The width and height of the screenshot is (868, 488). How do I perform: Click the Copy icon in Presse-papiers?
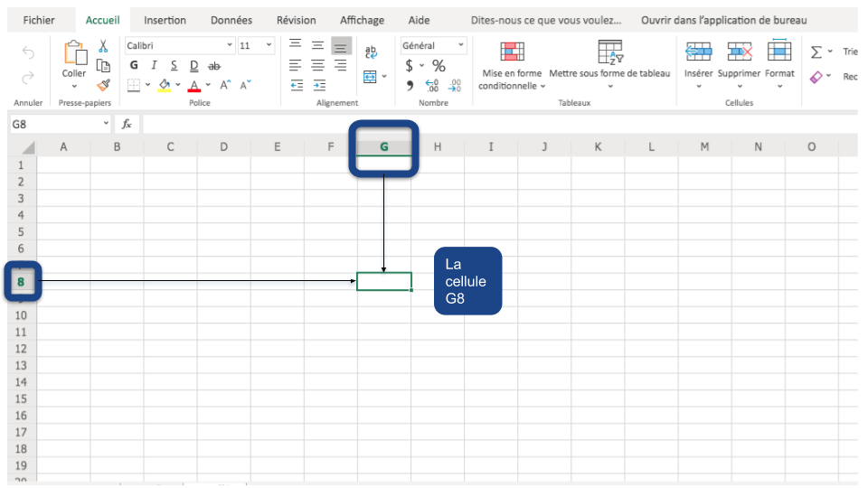[103, 65]
